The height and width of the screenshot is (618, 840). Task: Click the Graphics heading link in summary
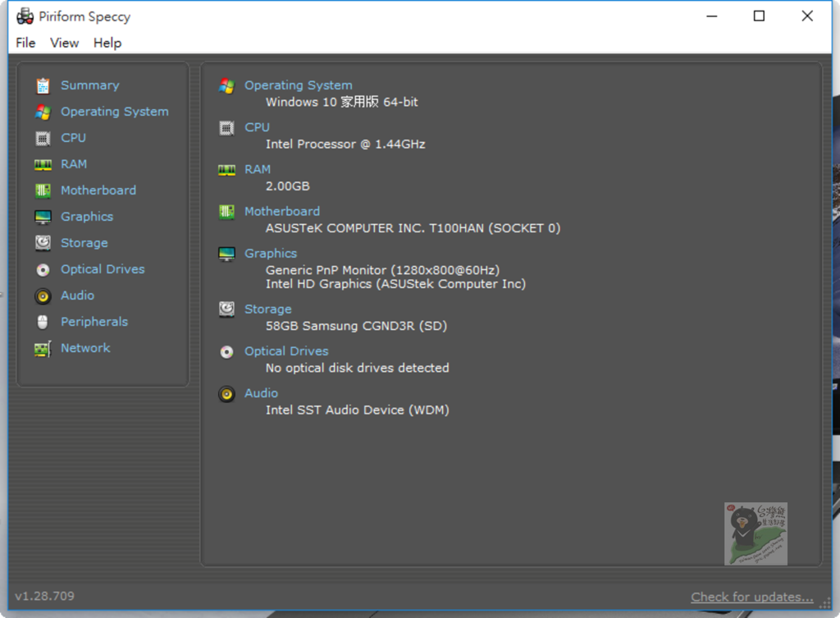(271, 254)
